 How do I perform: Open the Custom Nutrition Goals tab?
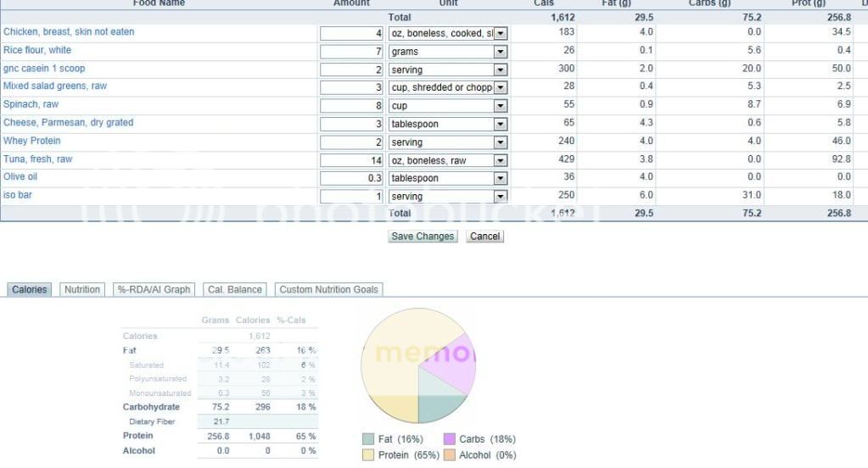pos(328,290)
